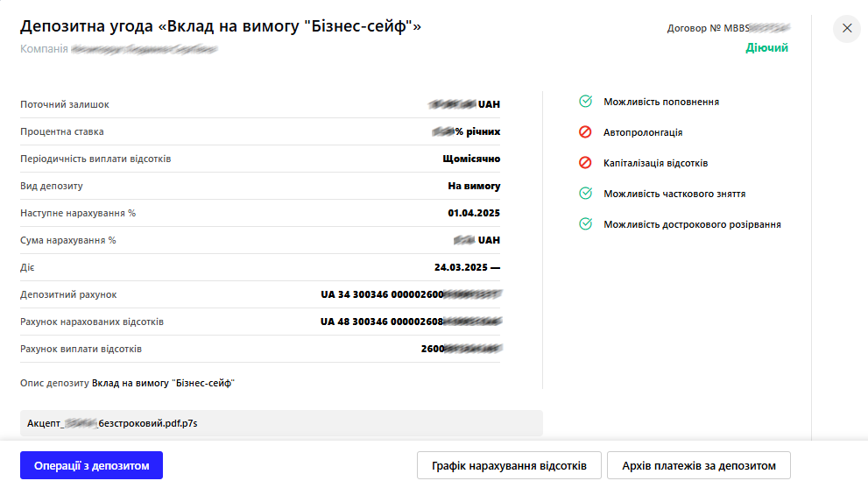Click the Рахунок виплати відсотків account number
The width and height of the screenshot is (868, 488).
[x=461, y=349]
